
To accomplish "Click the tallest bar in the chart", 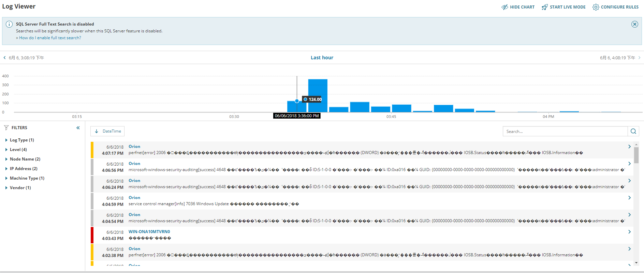I will tap(318, 95).
